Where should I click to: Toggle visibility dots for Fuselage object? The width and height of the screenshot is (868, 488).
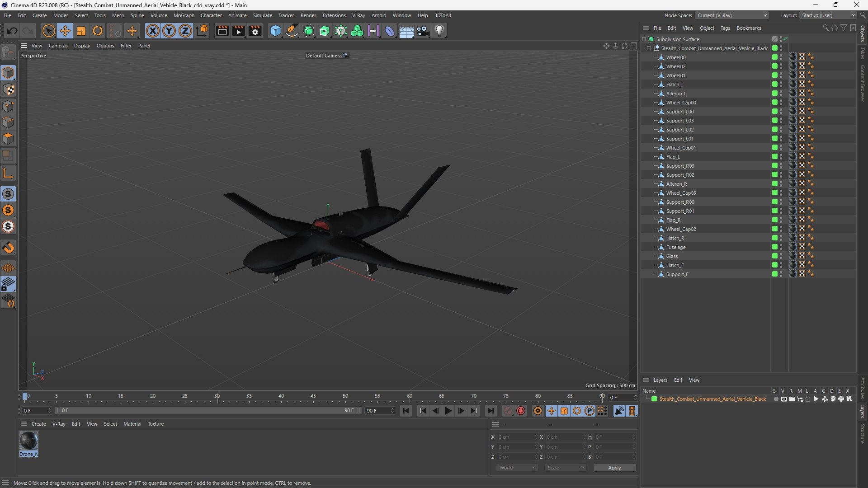[781, 247]
